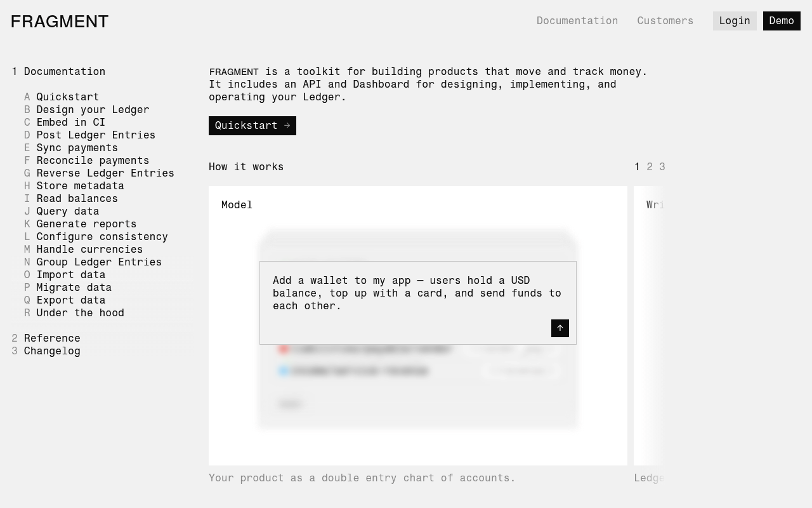
Task: Open Reverse Ledger Entries
Action: point(105,173)
